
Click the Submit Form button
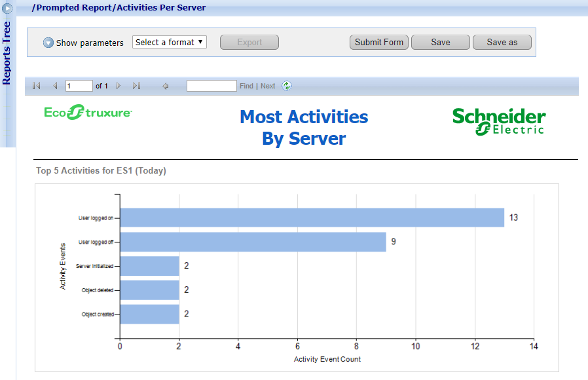click(378, 43)
